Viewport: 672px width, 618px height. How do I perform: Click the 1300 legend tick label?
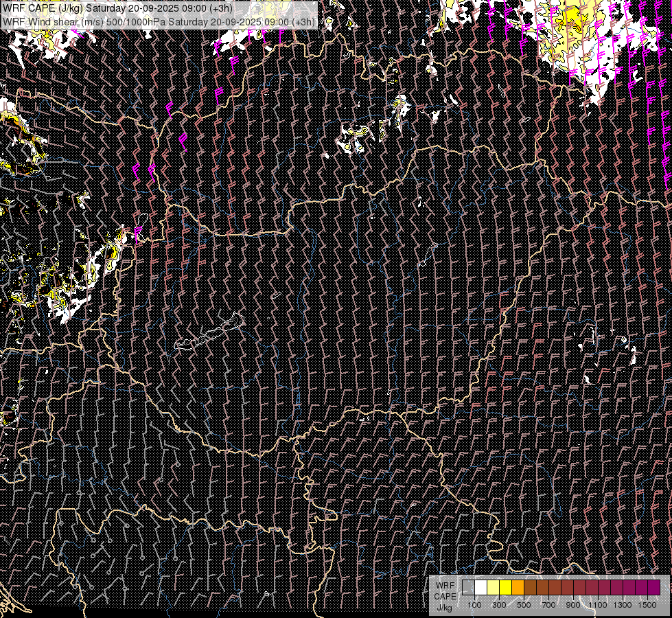623,605
